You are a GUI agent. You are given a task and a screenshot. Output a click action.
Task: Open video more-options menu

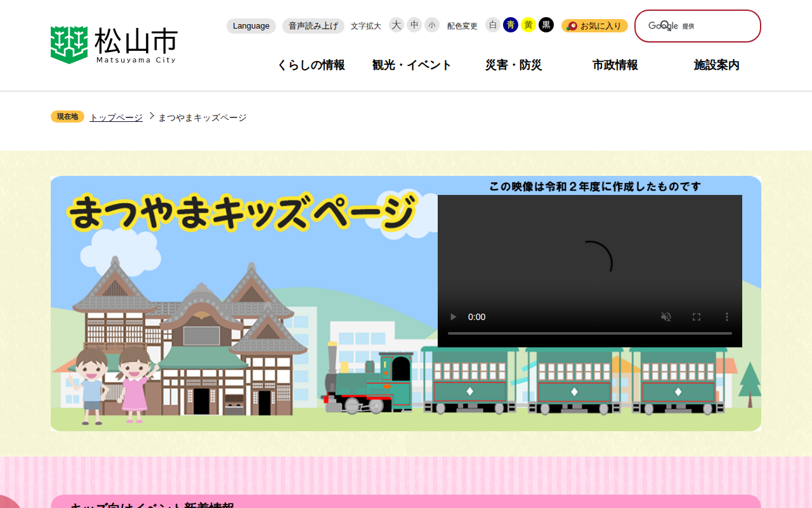(727, 317)
